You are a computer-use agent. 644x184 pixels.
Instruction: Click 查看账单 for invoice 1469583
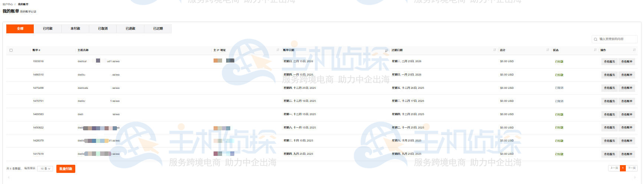point(627,114)
